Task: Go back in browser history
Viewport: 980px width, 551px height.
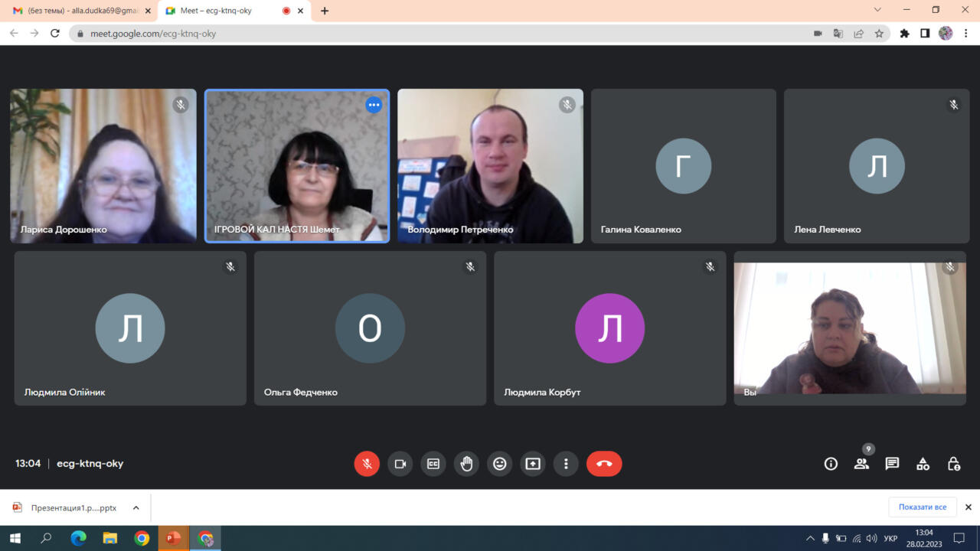Action: click(14, 34)
